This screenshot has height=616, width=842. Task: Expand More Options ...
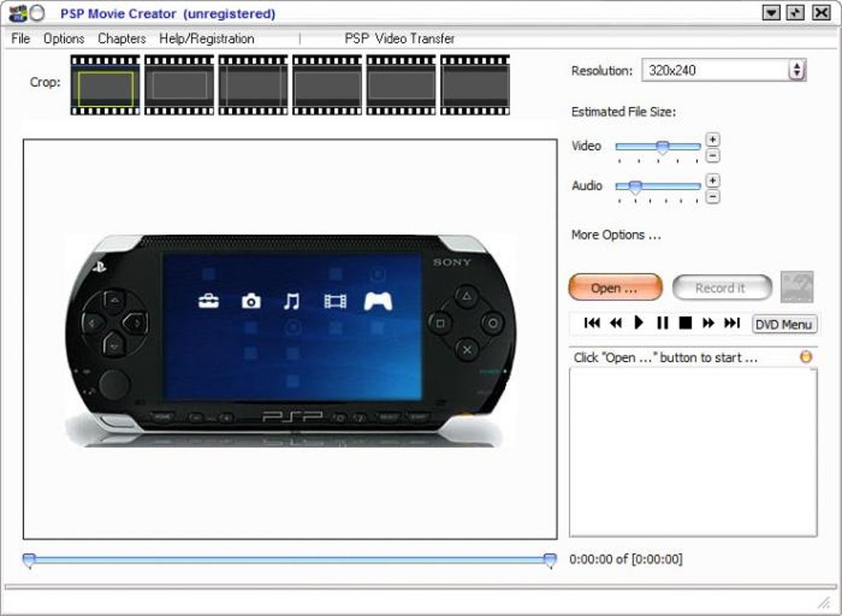(616, 235)
